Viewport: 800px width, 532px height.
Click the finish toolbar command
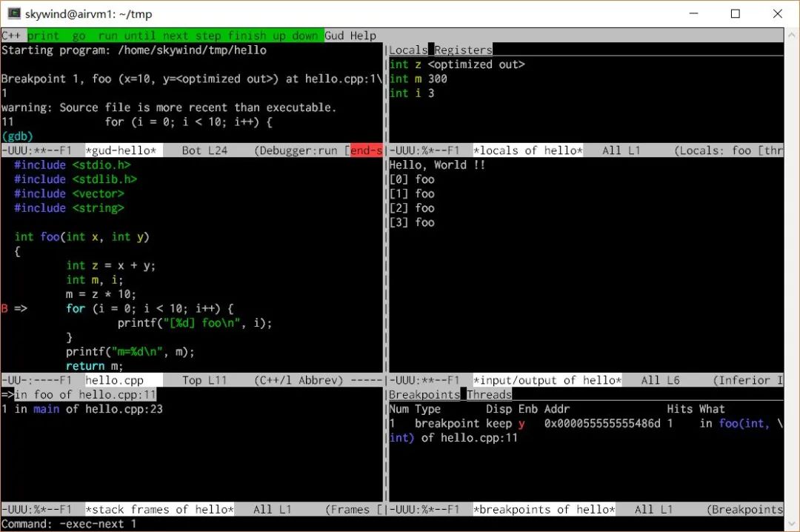tap(247, 36)
